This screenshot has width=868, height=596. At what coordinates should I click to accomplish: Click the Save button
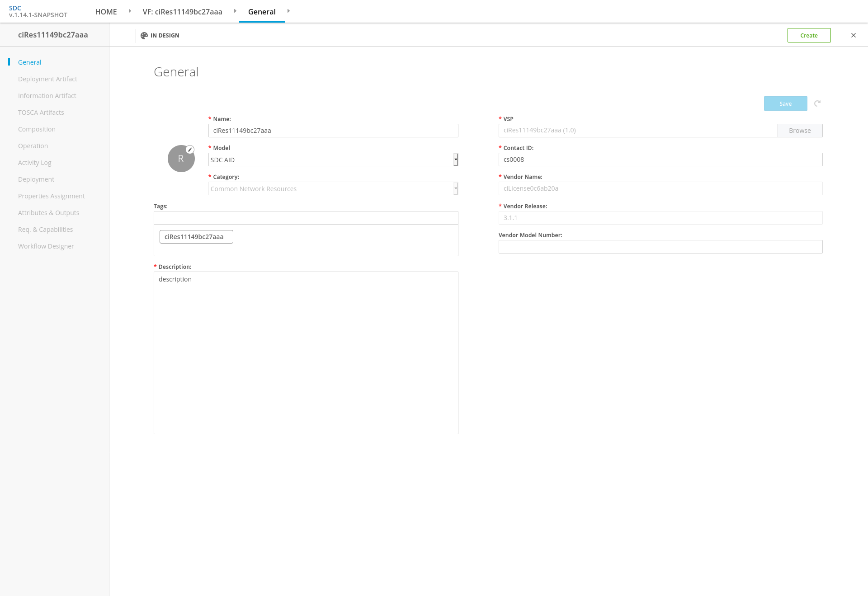point(785,103)
